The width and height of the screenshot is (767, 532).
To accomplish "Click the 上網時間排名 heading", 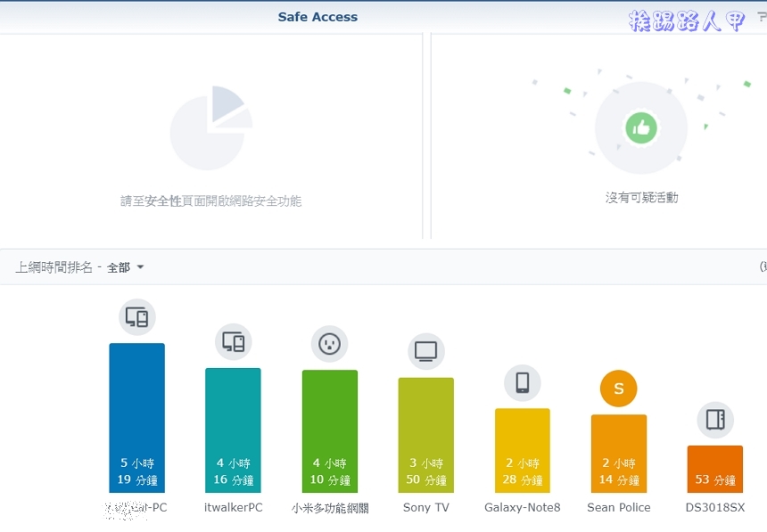I will [54, 267].
